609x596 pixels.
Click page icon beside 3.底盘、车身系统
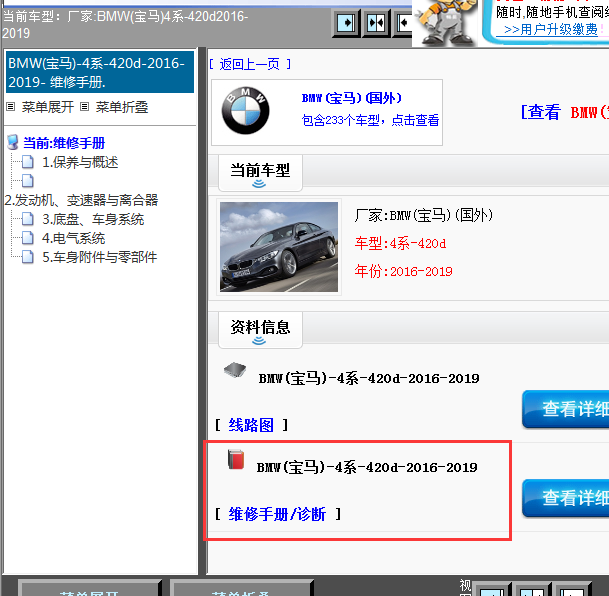28,219
